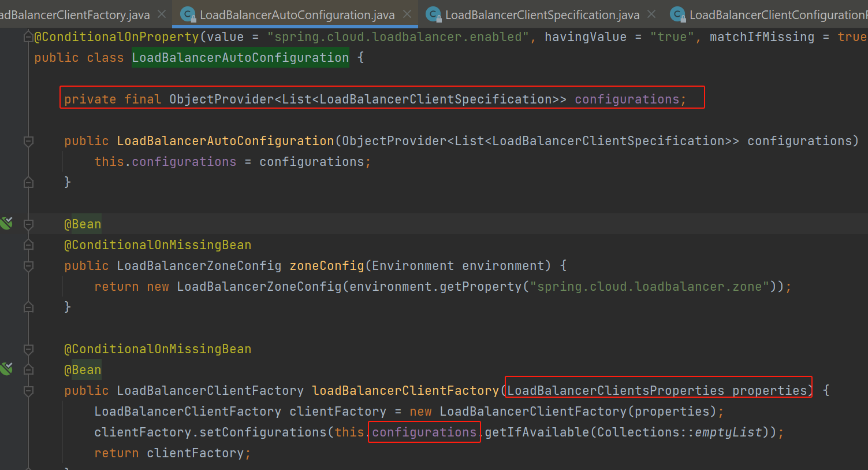Toggle fold marker at first @ConditionalOnMissingBean line
The height and width of the screenshot is (470, 868).
coord(28,245)
